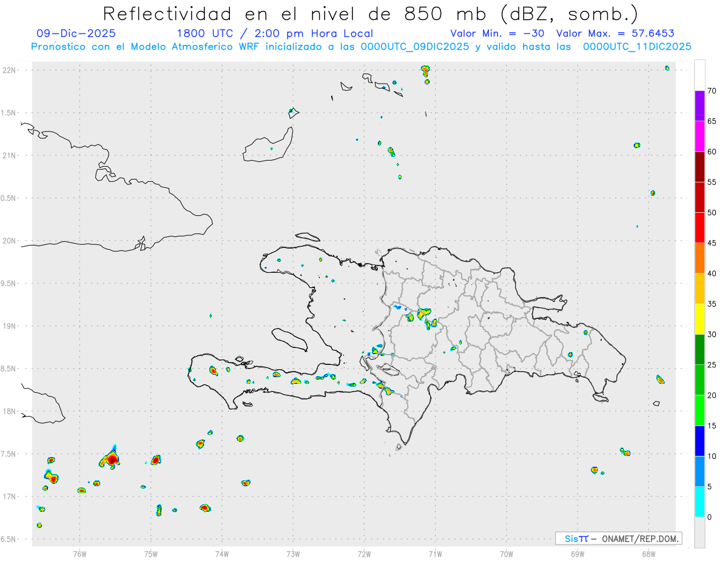This screenshot has width=728, height=562.
Task: Click the magenta 60-65 dBZ colorbar segment
Action: [699, 136]
